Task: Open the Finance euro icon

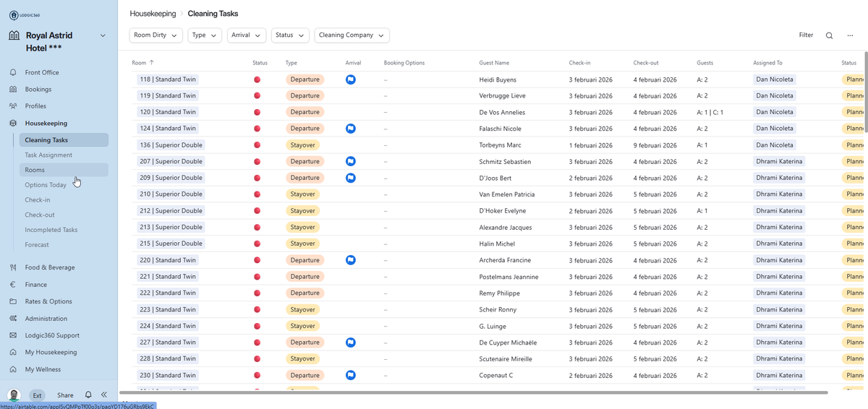Action: [x=13, y=285]
